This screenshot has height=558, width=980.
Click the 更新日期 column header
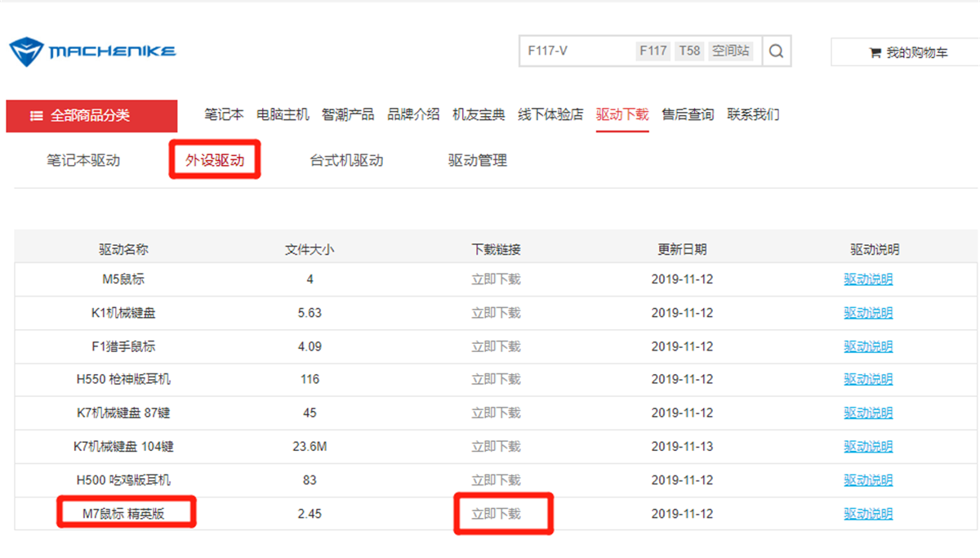pyautogui.click(x=682, y=249)
